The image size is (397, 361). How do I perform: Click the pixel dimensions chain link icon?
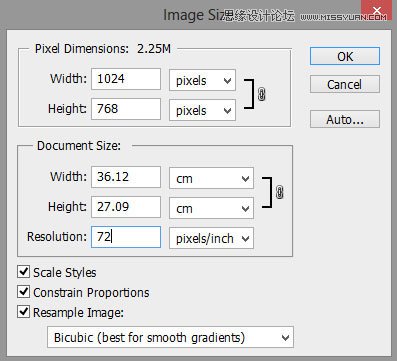pyautogui.click(x=262, y=95)
